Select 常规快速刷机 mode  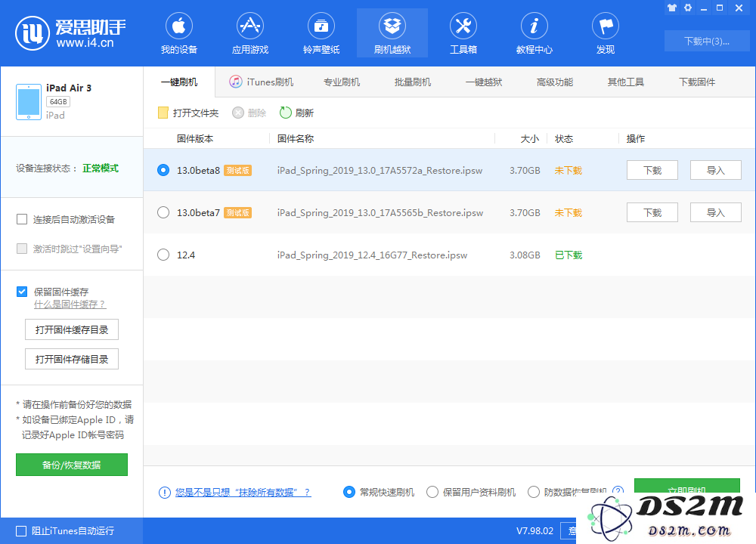pos(349,492)
